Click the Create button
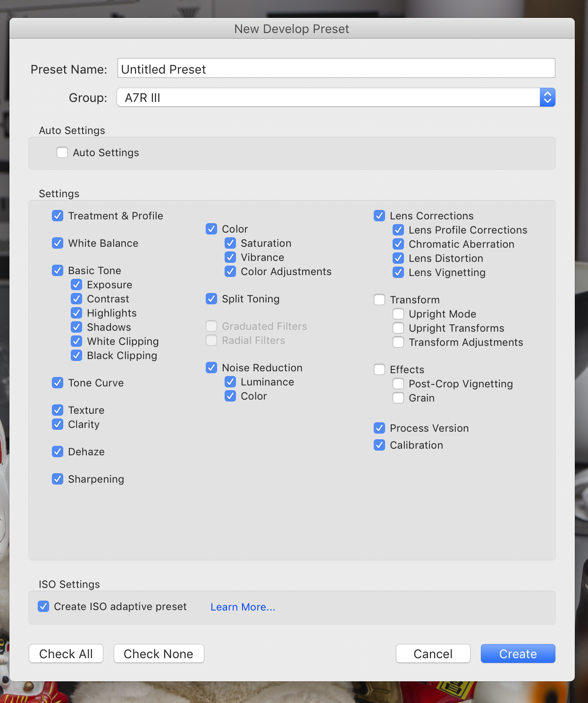The width and height of the screenshot is (588, 703). click(518, 653)
